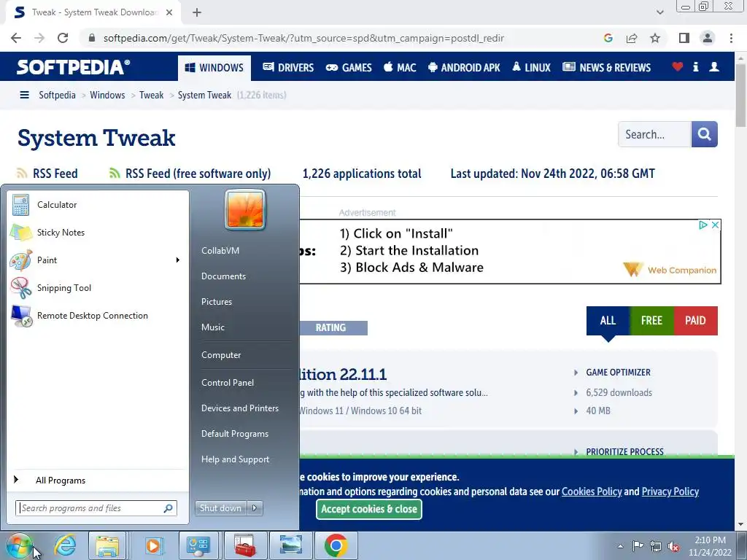747x560 pixels.
Task: Click the red heart icon in header
Action: 678,66
